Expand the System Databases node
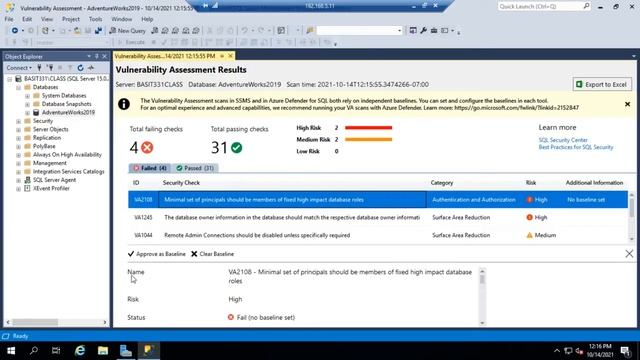This screenshot has height=360, width=640. 27,96
